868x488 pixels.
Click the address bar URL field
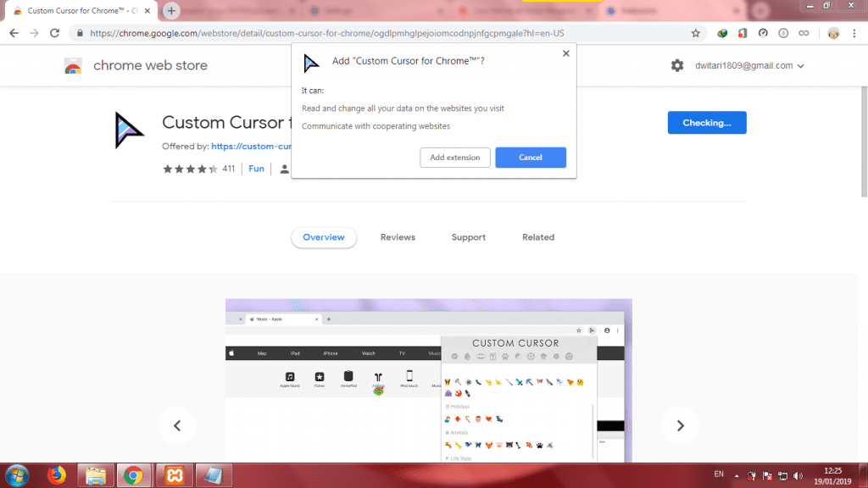[381, 33]
